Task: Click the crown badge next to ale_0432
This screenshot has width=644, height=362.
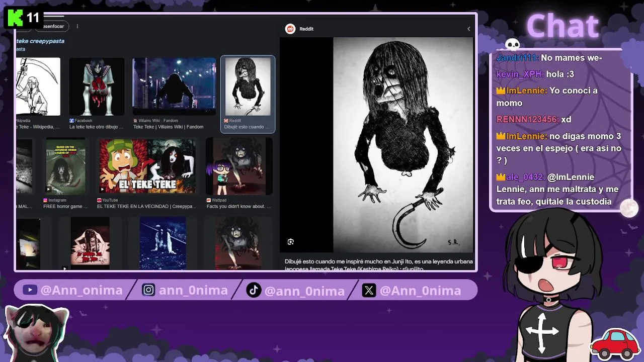Action: [x=501, y=177]
